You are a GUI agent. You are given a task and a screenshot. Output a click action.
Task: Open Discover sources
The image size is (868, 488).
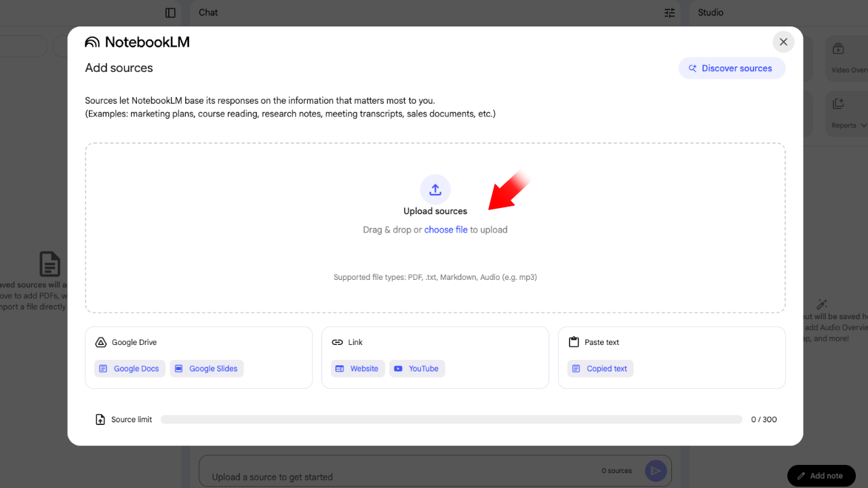732,68
